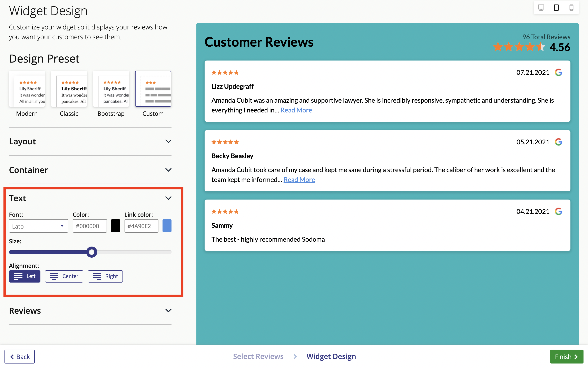Viewport: 588px width, 368px height.
Task: Click the Finish button
Action: 567,357
